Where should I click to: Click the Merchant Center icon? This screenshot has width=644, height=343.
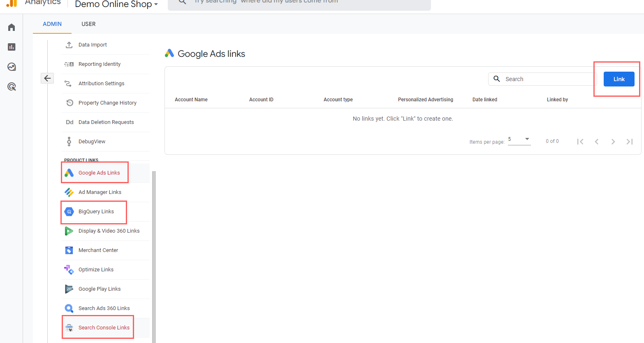69,250
